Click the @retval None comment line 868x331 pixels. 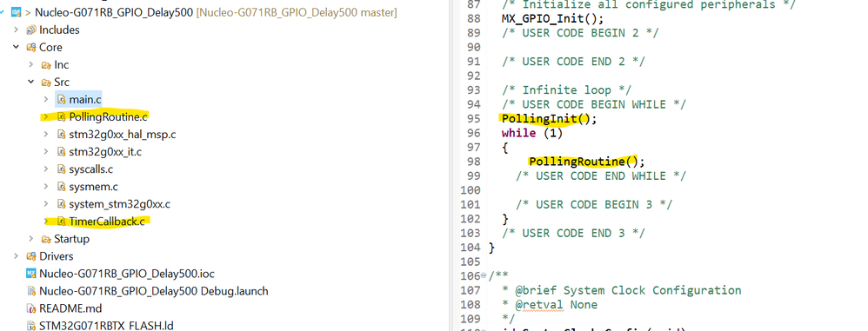point(550,304)
